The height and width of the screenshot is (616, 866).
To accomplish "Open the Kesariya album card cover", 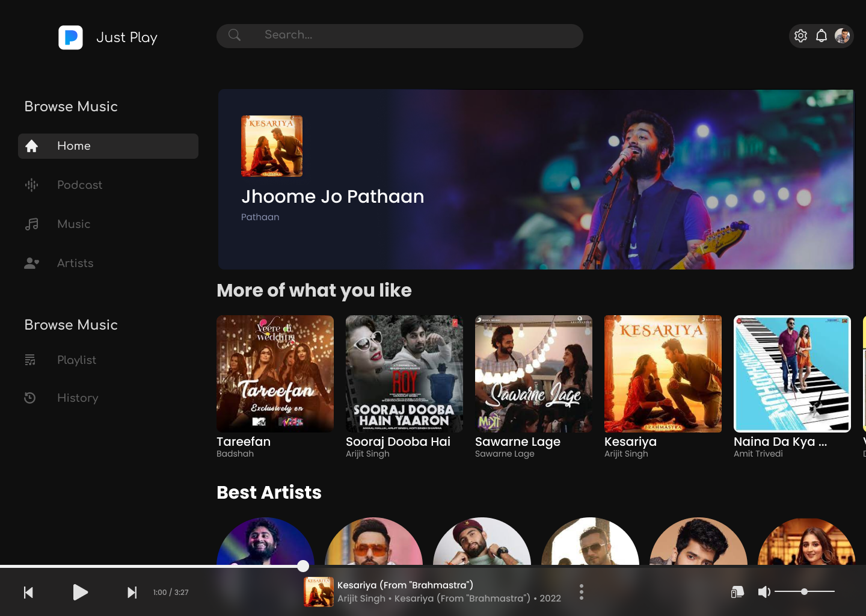I will click(x=663, y=374).
